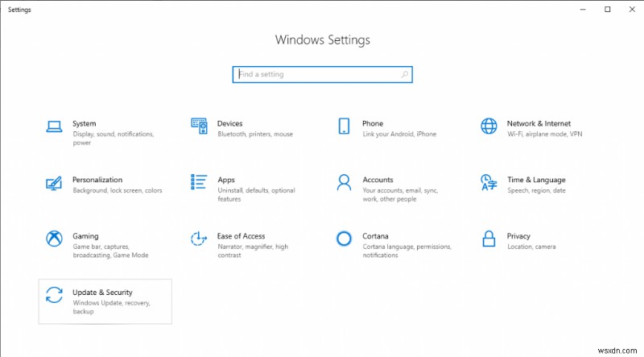Image resolution: width=644 pixels, height=357 pixels.
Task: Open the System settings title
Action: (x=85, y=123)
